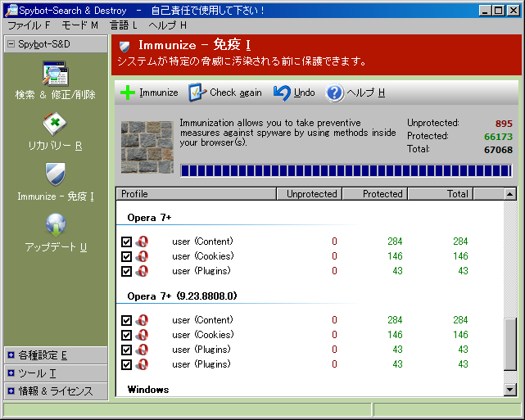The height and width of the screenshot is (420, 525).
Task: Click the ヘルプ H toolbar button label
Action: tap(365, 93)
